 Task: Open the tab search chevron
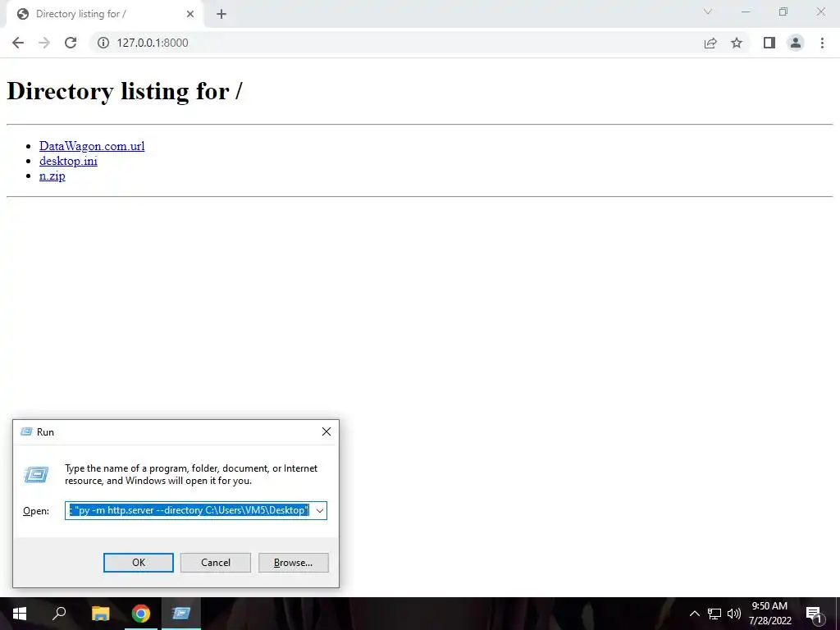[708, 11]
